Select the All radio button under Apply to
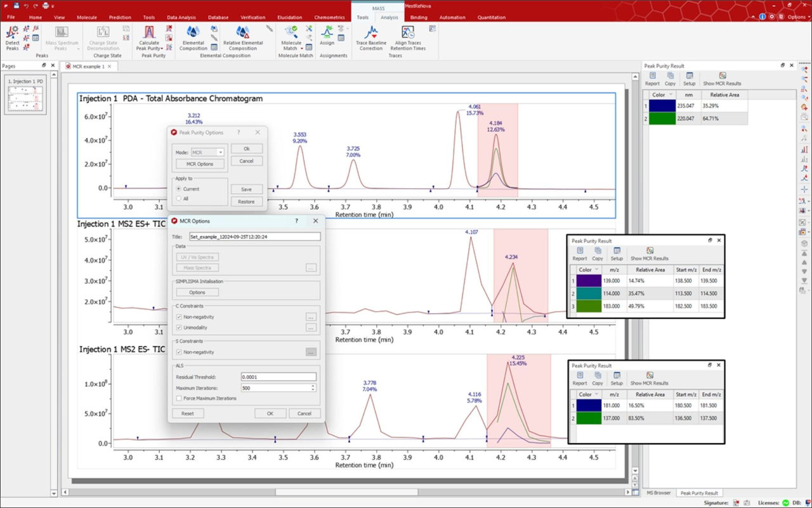The image size is (812, 508). point(179,198)
